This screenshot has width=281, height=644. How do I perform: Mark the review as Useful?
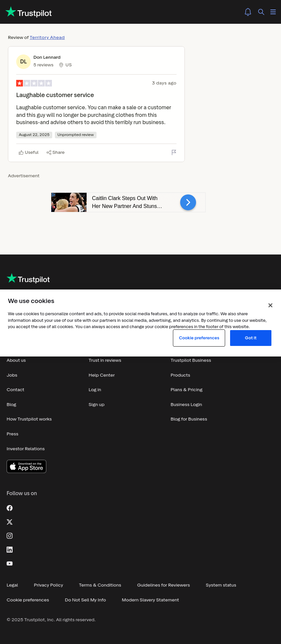[28, 153]
